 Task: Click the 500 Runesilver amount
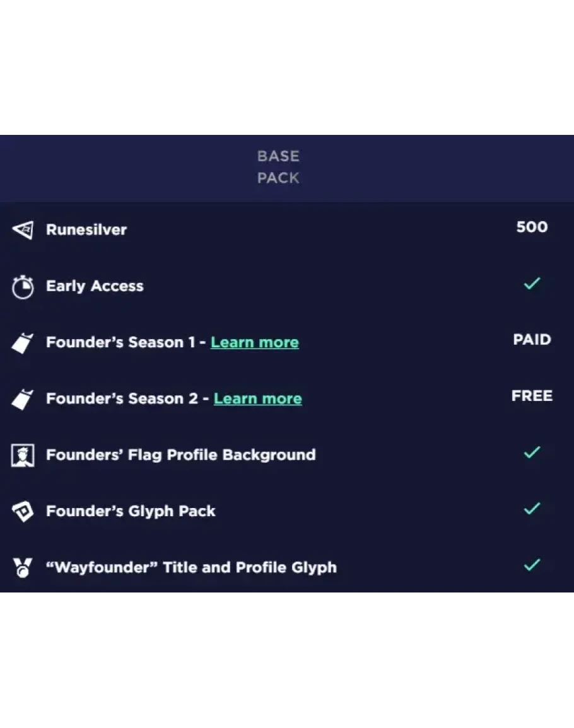point(532,227)
